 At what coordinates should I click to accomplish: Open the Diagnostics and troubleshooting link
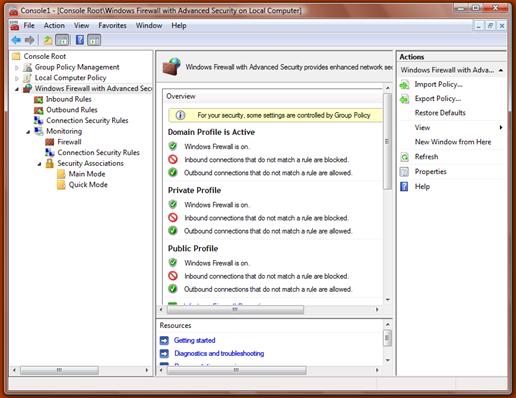(219, 353)
